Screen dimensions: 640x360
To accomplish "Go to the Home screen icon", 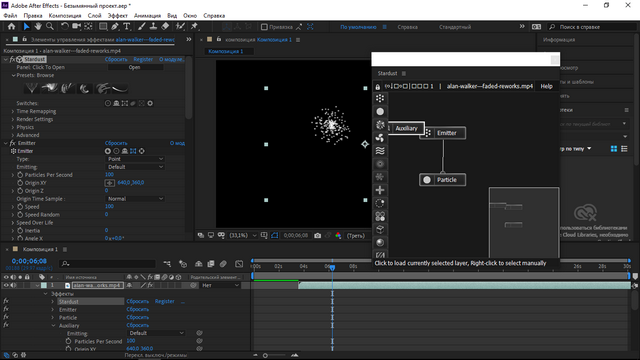I will [x=11, y=27].
